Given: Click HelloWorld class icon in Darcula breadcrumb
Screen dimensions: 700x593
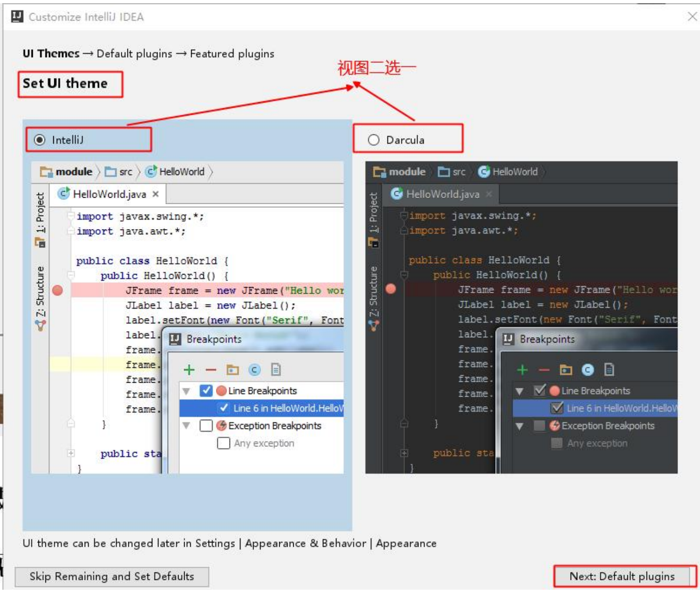Looking at the screenshot, I should click(x=484, y=171).
